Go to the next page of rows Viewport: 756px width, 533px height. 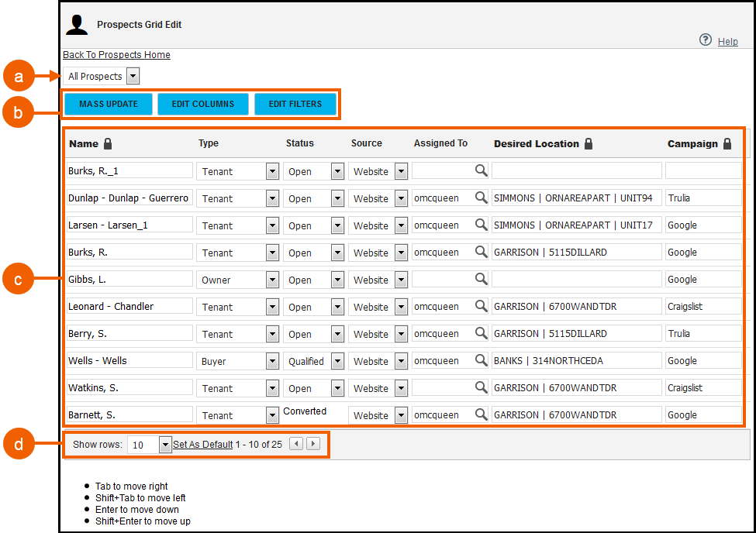point(313,443)
